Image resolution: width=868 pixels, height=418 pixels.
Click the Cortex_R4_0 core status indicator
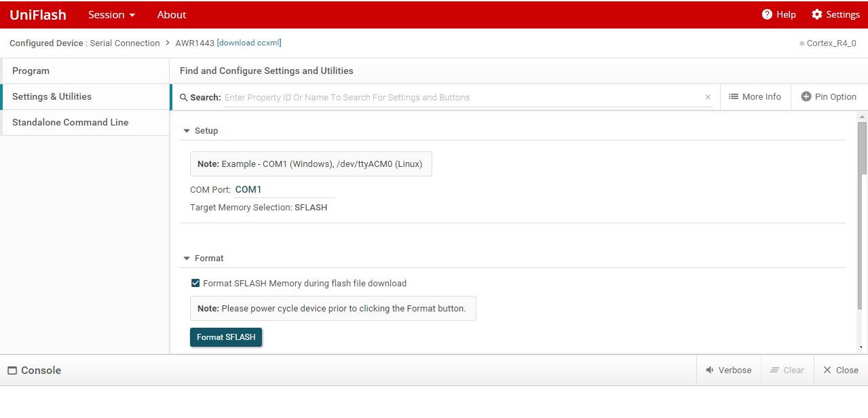click(828, 43)
